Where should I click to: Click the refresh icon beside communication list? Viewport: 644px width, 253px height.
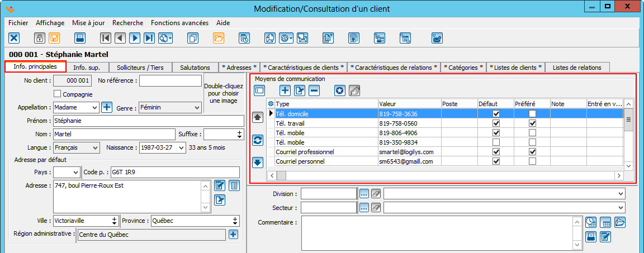258,140
